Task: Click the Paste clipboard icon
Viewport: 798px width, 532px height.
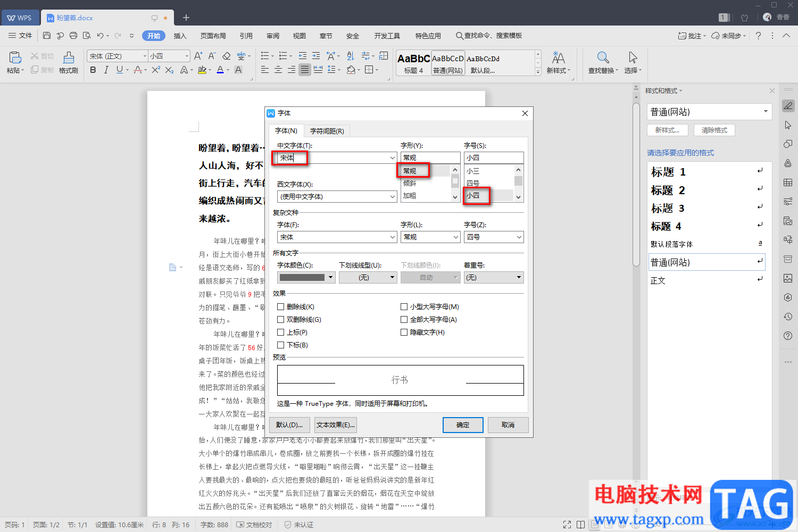Action: click(15, 57)
